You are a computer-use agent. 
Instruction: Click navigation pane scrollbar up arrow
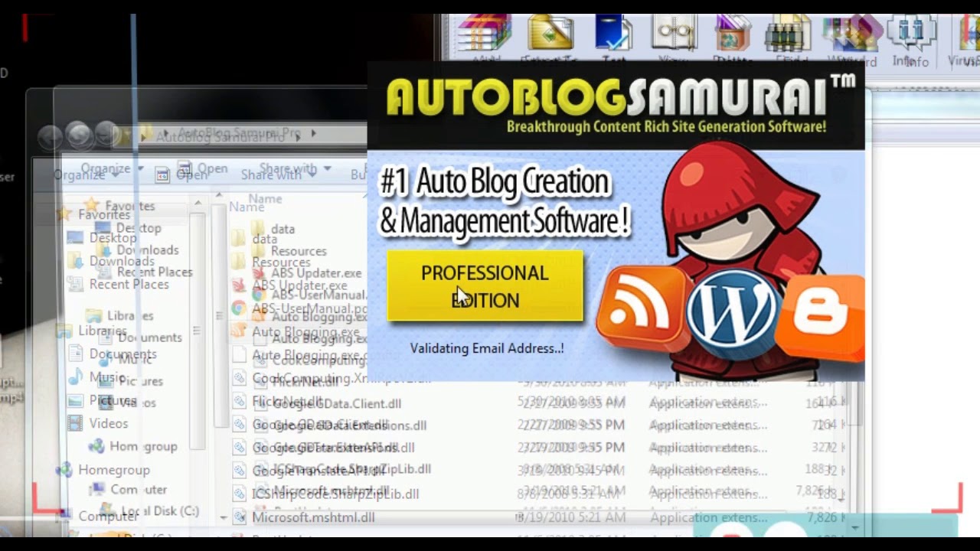point(198,203)
